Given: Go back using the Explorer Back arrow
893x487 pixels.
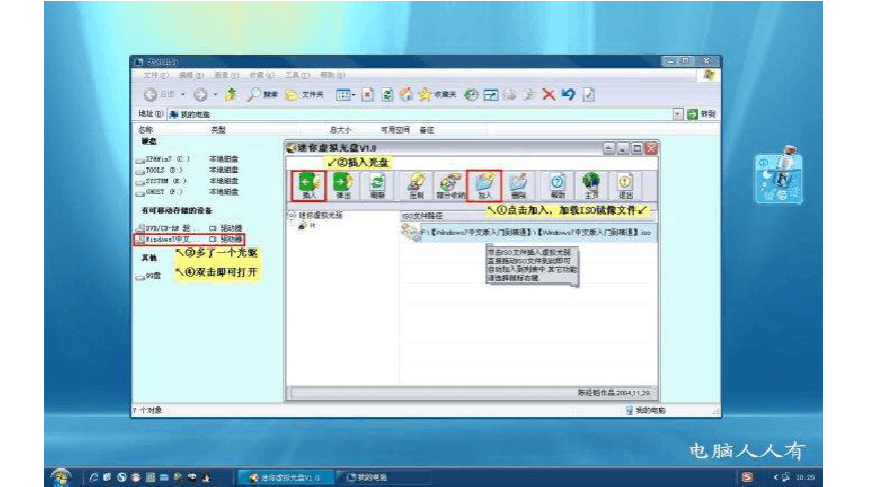Looking at the screenshot, I should pos(150,95).
